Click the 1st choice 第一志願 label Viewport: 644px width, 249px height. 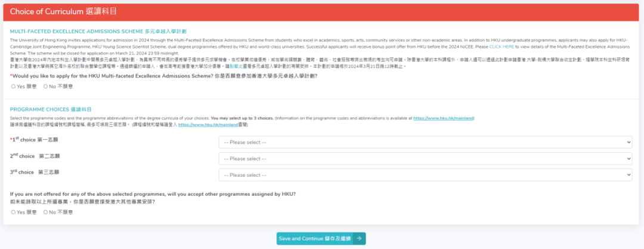[x=33, y=140]
